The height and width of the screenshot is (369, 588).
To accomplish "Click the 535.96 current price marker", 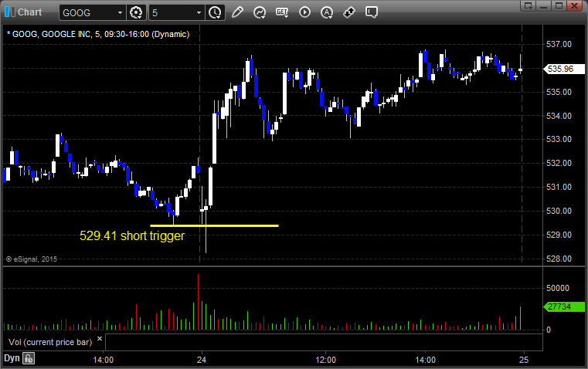I will [x=563, y=69].
